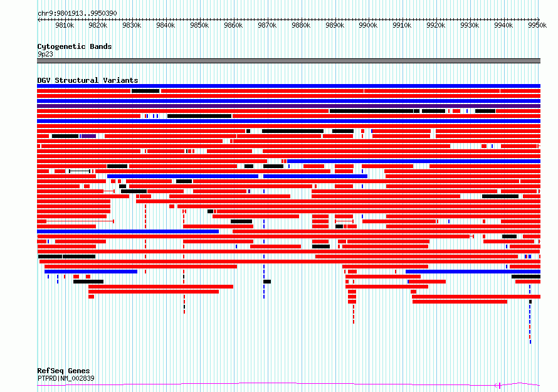Click the 9940k ruler tick label
Screen dimensions: 558x392
coord(503,25)
